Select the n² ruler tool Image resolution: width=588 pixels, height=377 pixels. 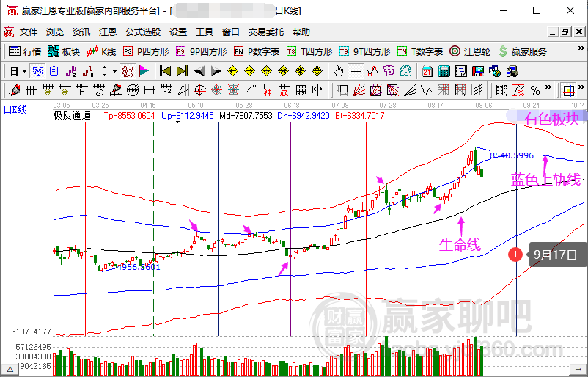[x=166, y=90]
